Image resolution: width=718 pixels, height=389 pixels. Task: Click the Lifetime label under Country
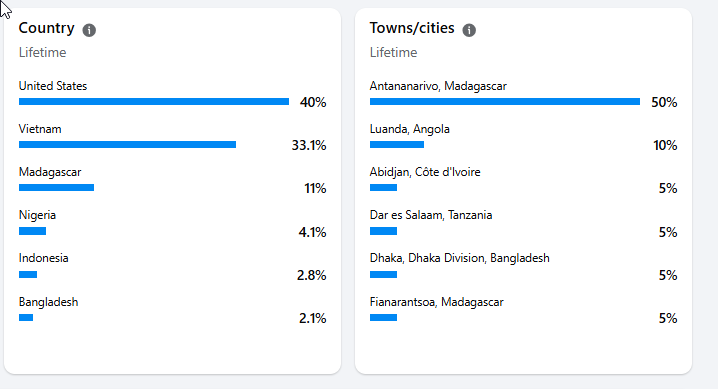click(x=43, y=53)
